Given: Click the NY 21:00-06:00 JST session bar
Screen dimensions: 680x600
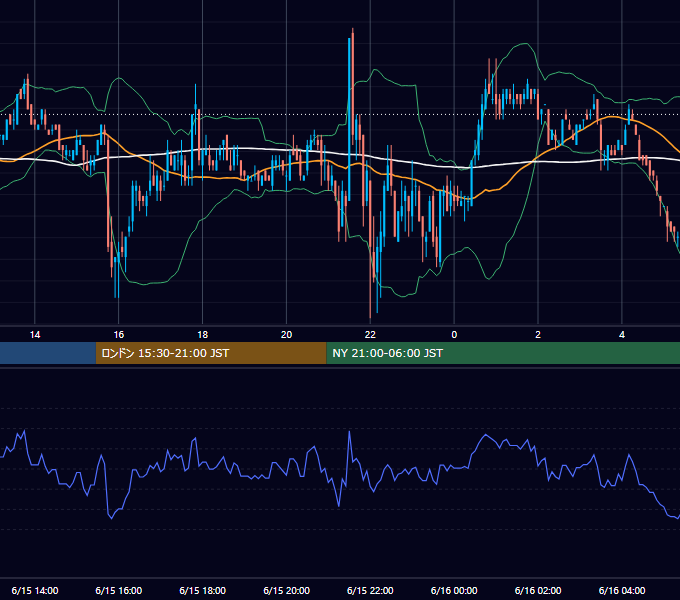Looking at the screenshot, I should click(x=503, y=353).
